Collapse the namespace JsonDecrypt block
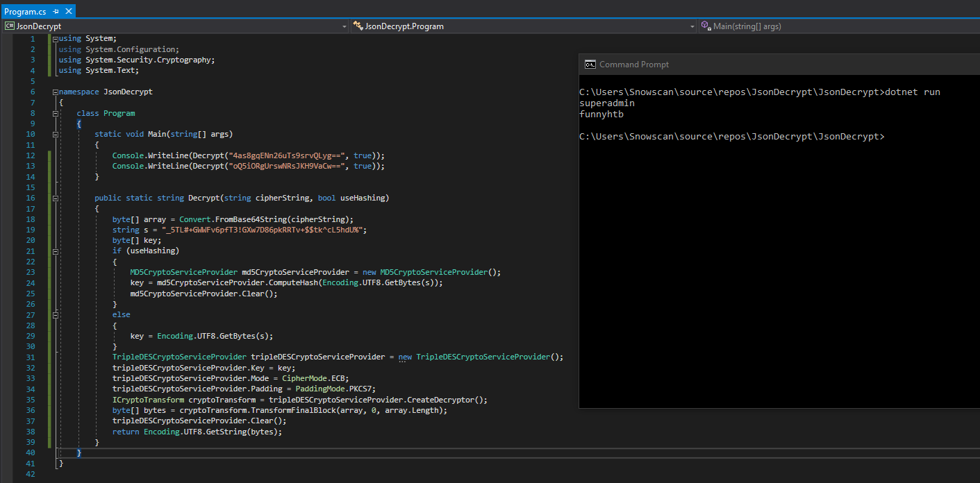980x483 pixels. tap(55, 92)
